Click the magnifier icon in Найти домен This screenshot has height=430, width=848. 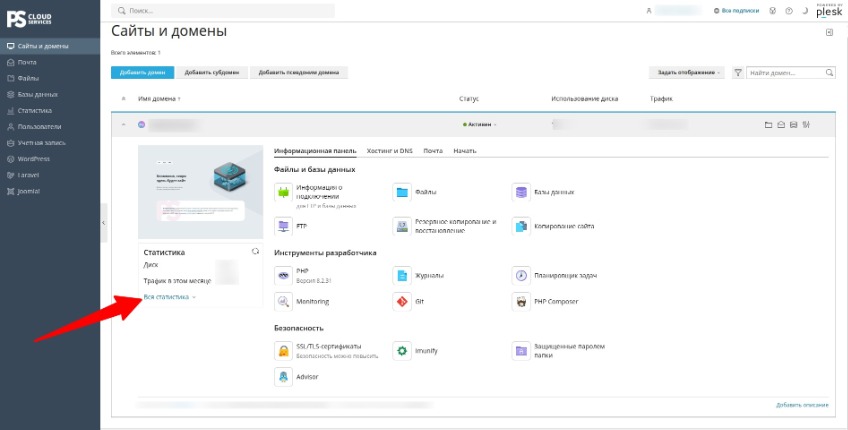pos(830,72)
